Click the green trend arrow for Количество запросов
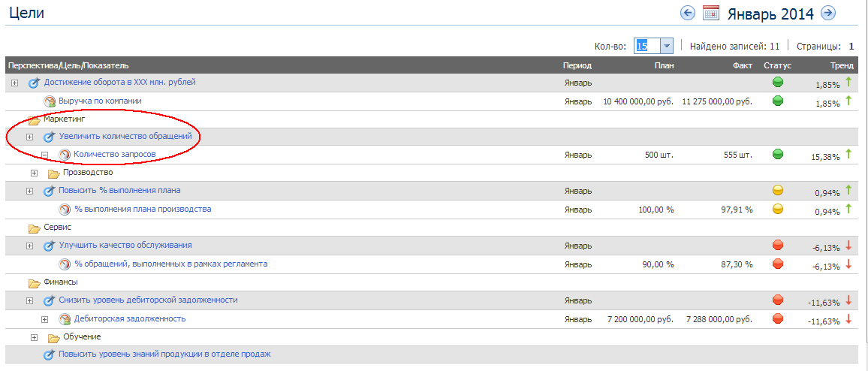Screen dimensions: 868x371 848,154
